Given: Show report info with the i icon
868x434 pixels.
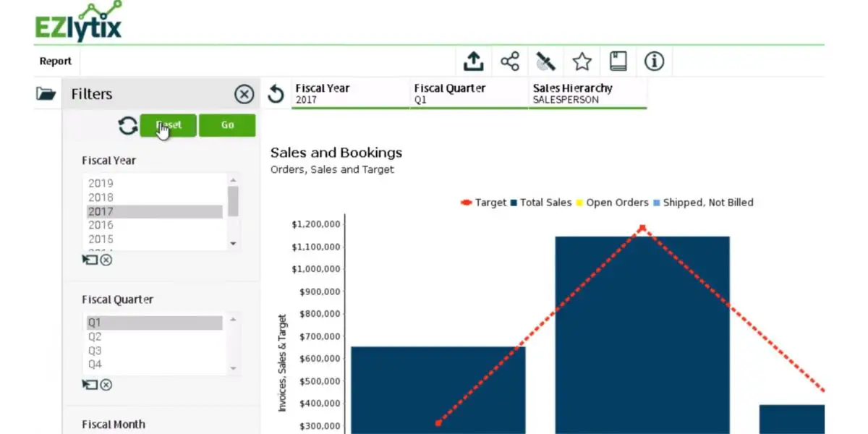Looking at the screenshot, I should tap(654, 61).
